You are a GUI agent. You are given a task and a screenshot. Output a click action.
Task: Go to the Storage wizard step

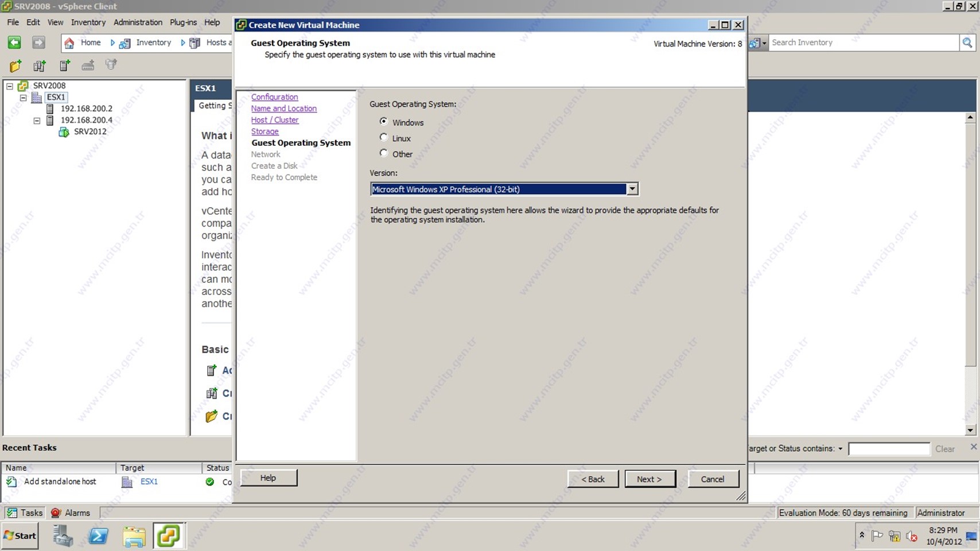265,131
